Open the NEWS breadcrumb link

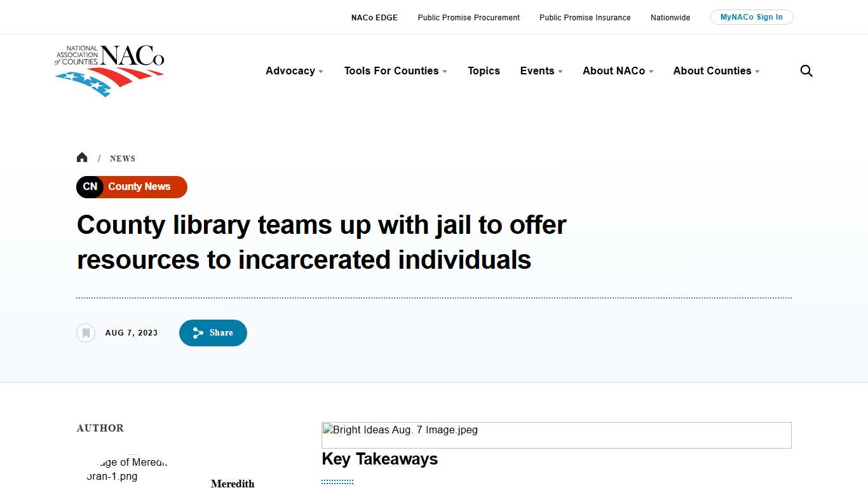pos(122,158)
